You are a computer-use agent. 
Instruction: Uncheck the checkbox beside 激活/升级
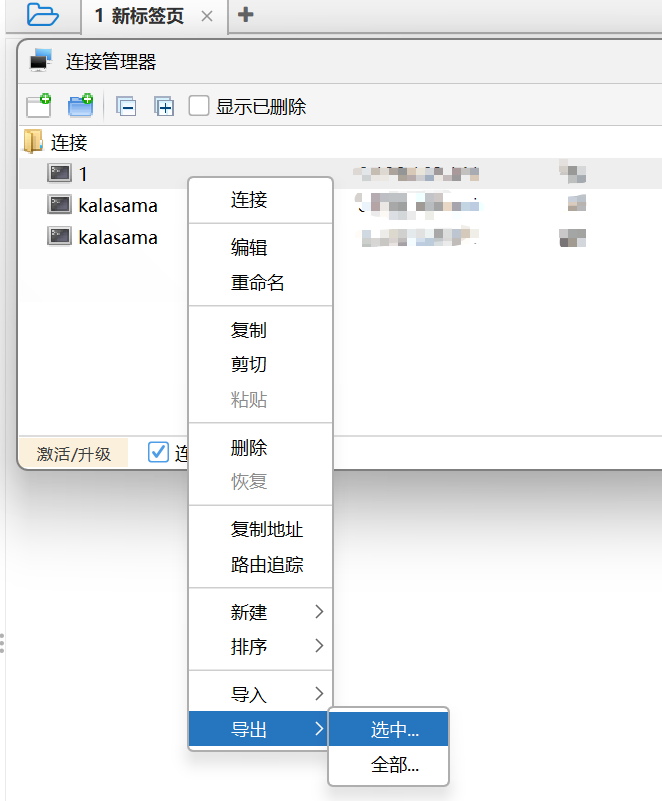(x=158, y=453)
